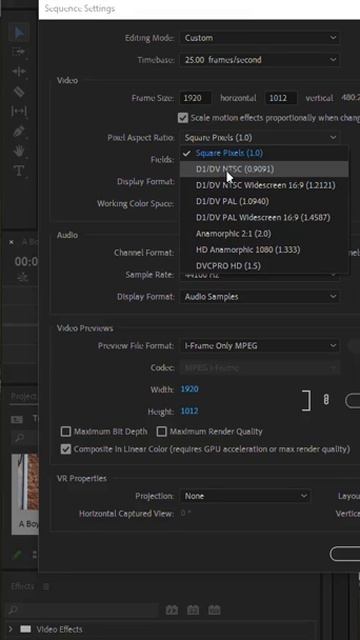This screenshot has width=360, height=640.
Task: Open the VR Projection dropdown
Action: tap(245, 496)
